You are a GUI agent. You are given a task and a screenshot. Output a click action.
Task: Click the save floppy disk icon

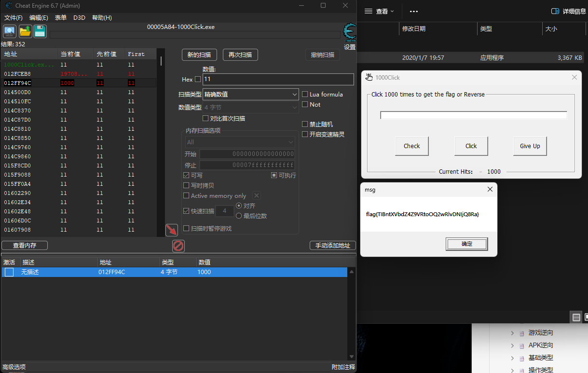point(40,31)
